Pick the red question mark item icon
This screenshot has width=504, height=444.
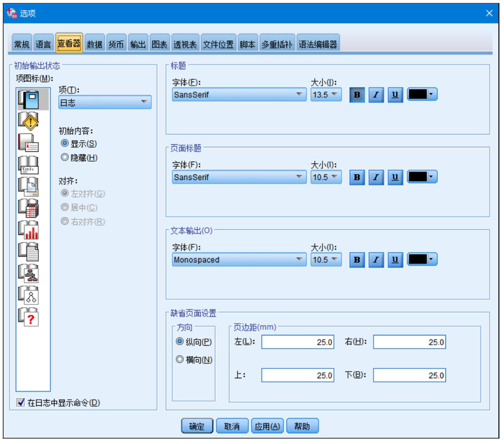pyautogui.click(x=28, y=317)
